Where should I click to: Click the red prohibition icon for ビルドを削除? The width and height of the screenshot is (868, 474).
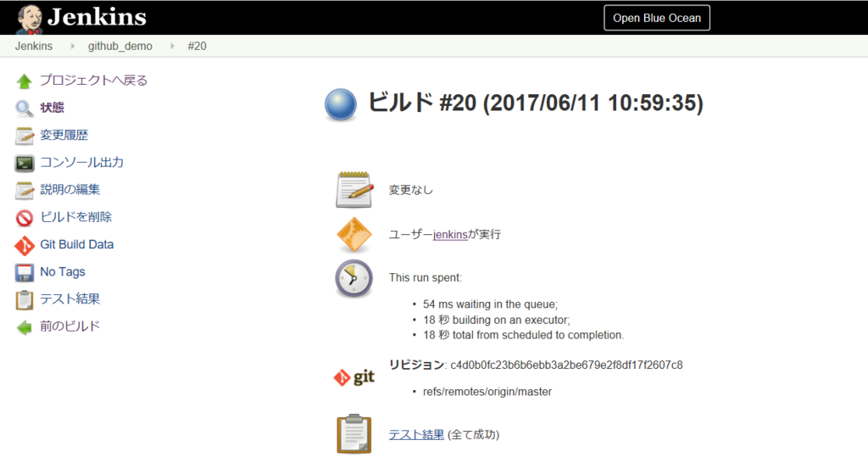point(25,218)
